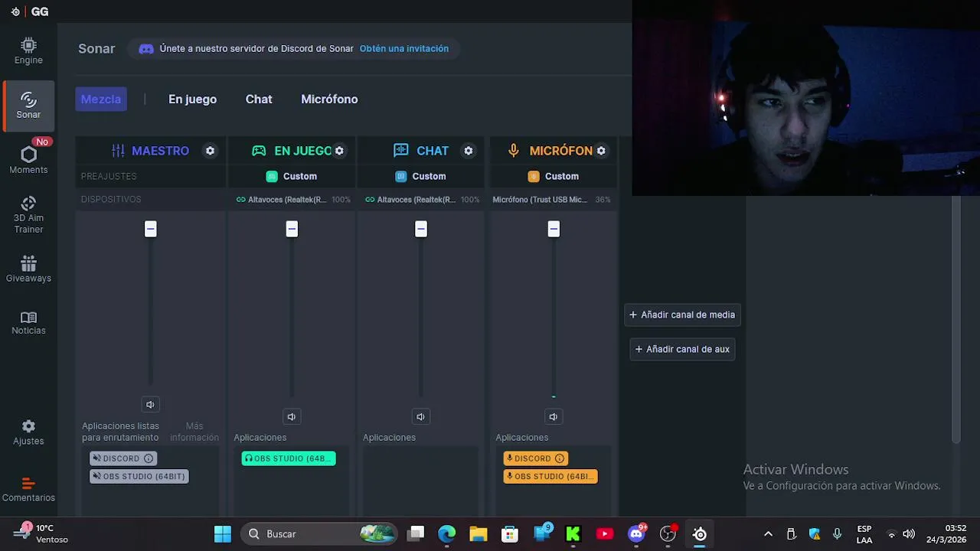Screen dimensions: 980x551
Task: Open Maestro channel settings gear
Action: [x=210, y=151]
